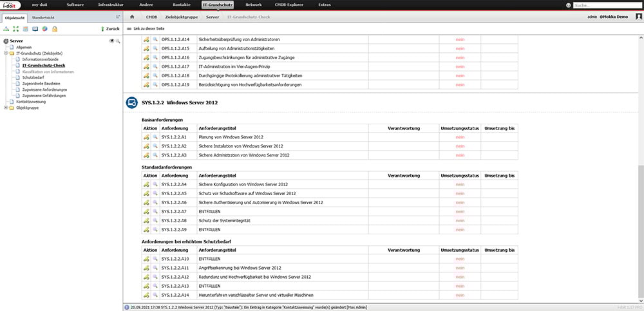Image resolution: width=644 pixels, height=311 pixels.
Task: Click 'Schutz der Systemintegrität' title
Action: (224, 221)
